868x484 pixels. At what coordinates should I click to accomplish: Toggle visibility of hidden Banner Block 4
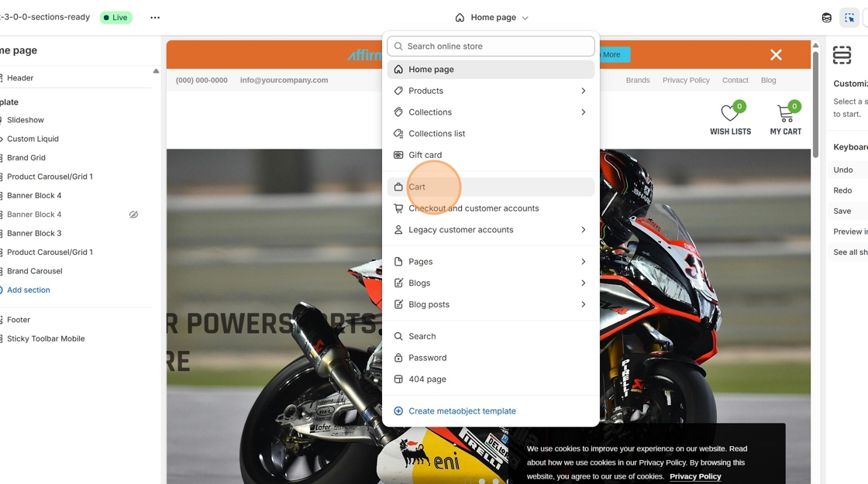(133, 215)
